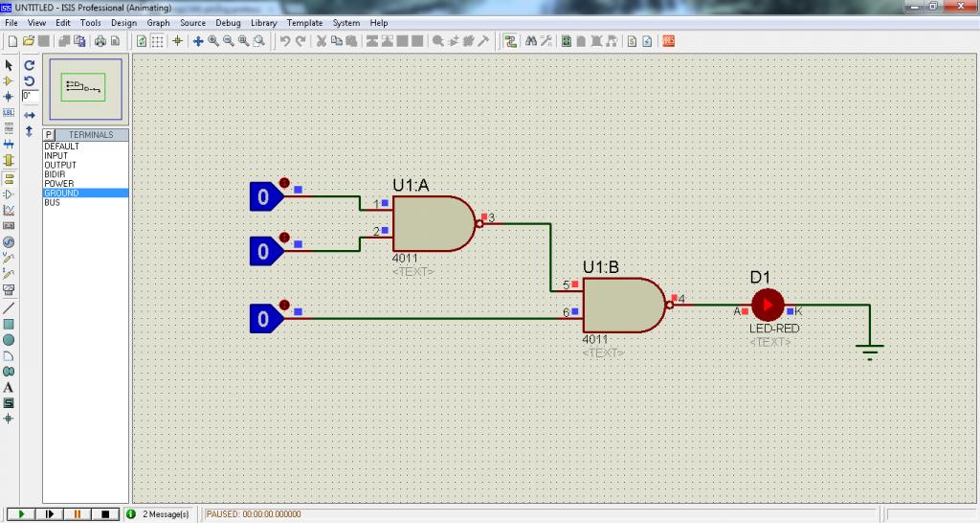Select POWER terminal in list
The image size is (980, 523).
point(85,184)
